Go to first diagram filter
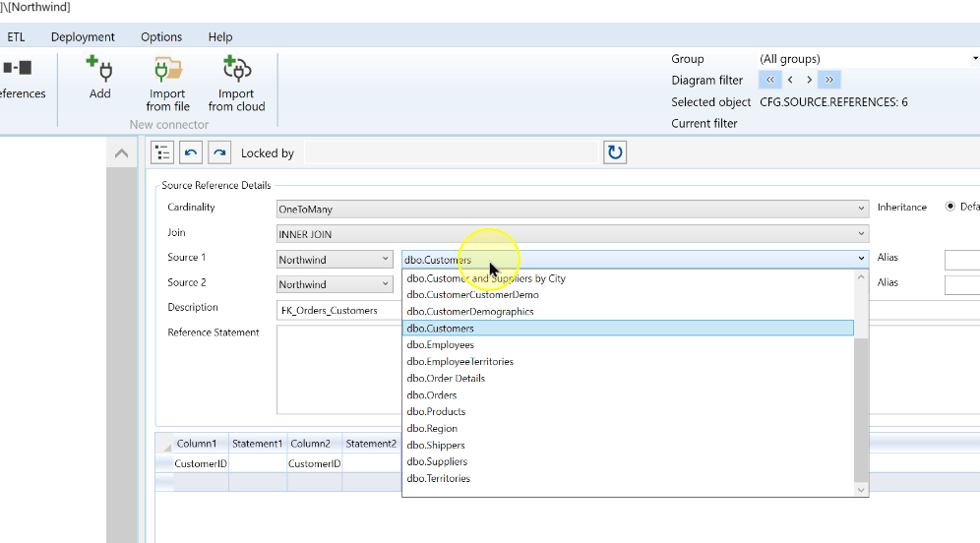This screenshot has height=543, width=980. (770, 80)
